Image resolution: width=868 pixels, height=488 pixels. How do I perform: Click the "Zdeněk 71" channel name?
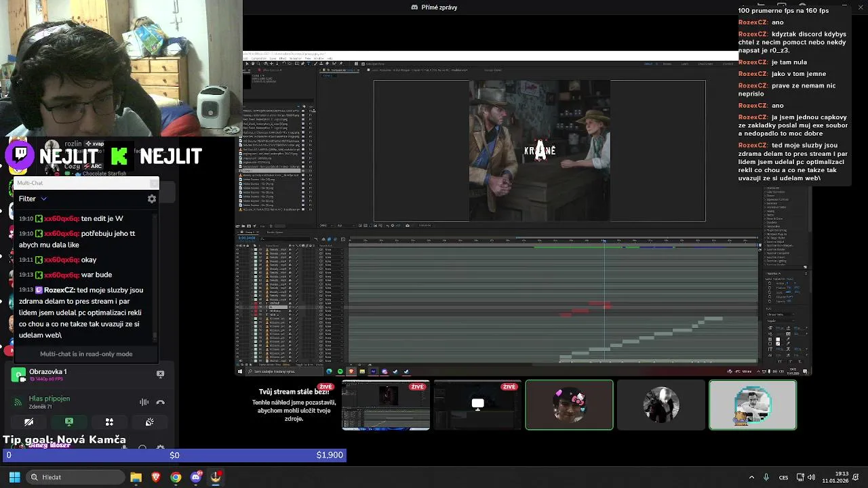point(41,407)
